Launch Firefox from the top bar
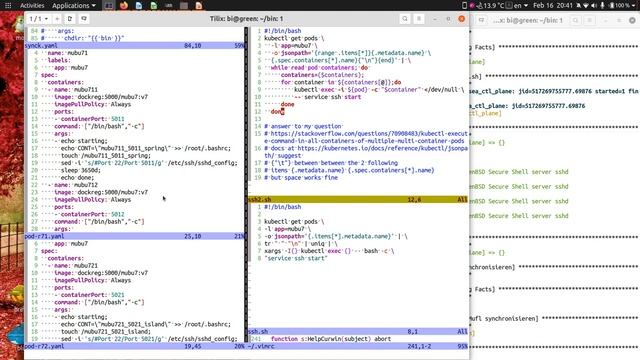This screenshot has height=360, width=640. point(124,5)
